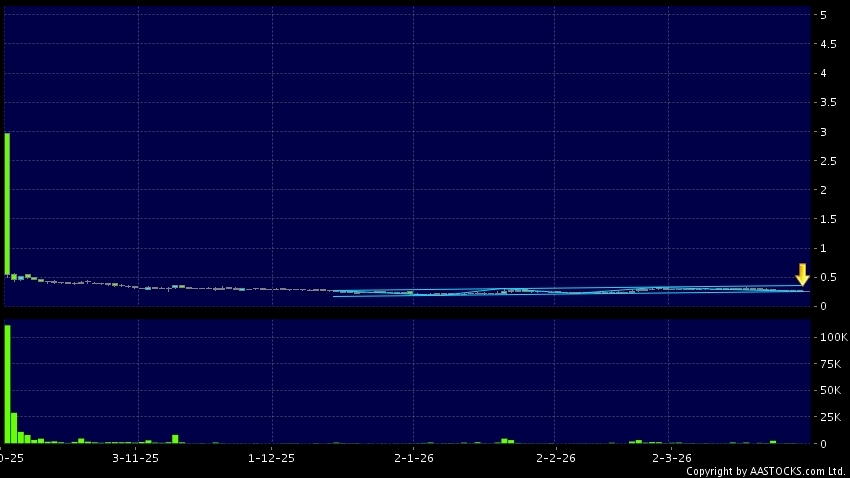Click the 75K volume axis label
This screenshot has width=850, height=478.
click(x=830, y=364)
